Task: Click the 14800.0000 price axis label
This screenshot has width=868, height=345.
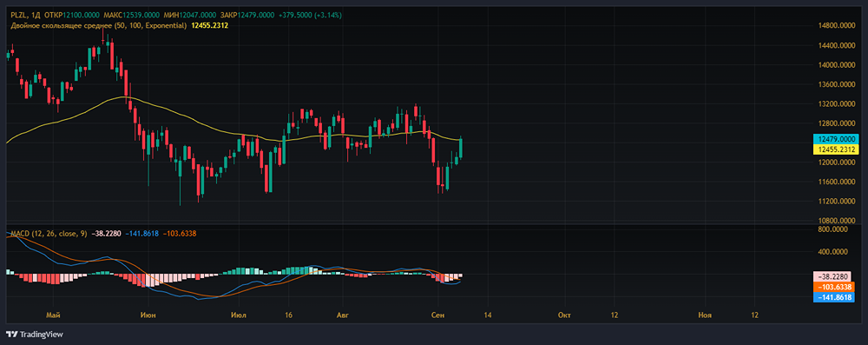Action: pyautogui.click(x=838, y=25)
